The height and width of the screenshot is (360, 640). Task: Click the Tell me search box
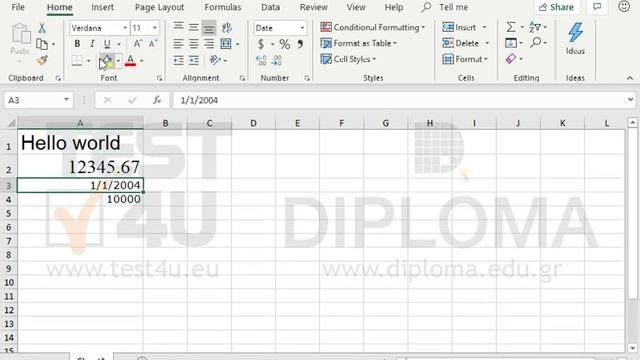coord(445,7)
